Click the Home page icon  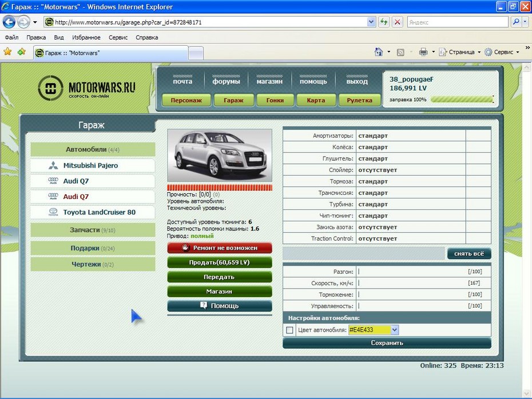pyautogui.click(x=379, y=52)
